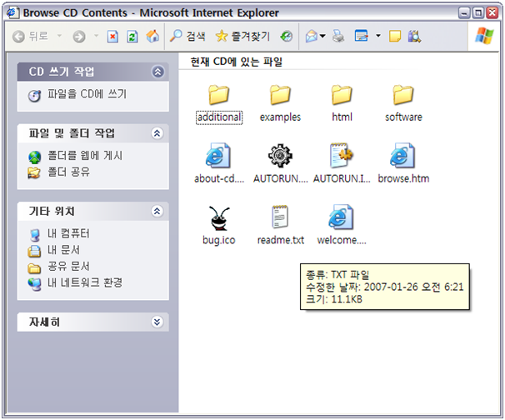Click the forward navigation arrow
The height and width of the screenshot is (420, 505).
pyautogui.click(x=79, y=37)
